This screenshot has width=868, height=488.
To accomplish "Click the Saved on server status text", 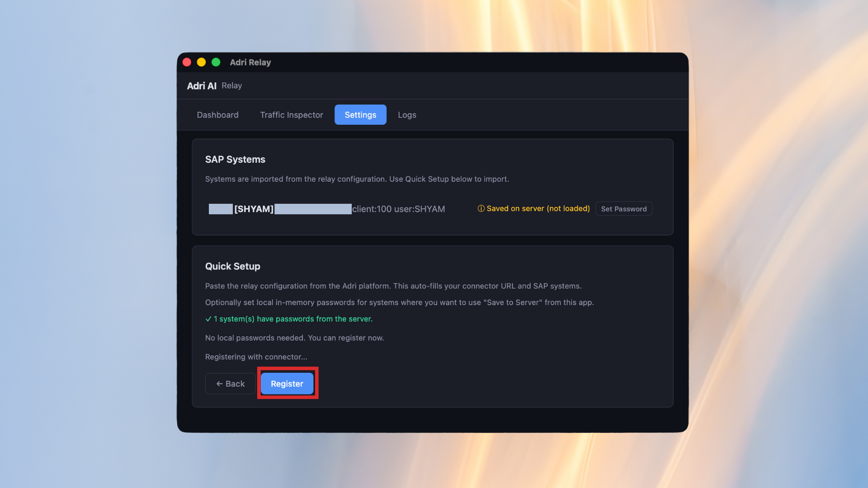I will click(x=538, y=208).
